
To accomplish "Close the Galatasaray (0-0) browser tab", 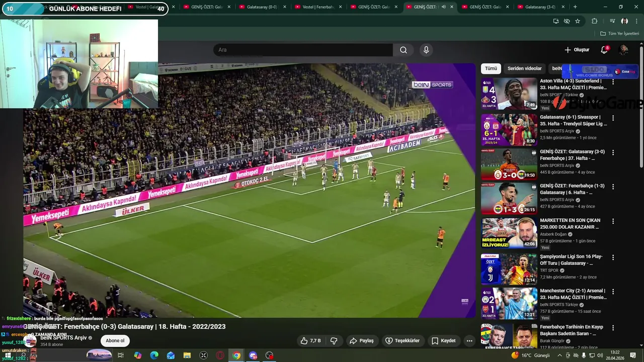I will click(x=285, y=7).
